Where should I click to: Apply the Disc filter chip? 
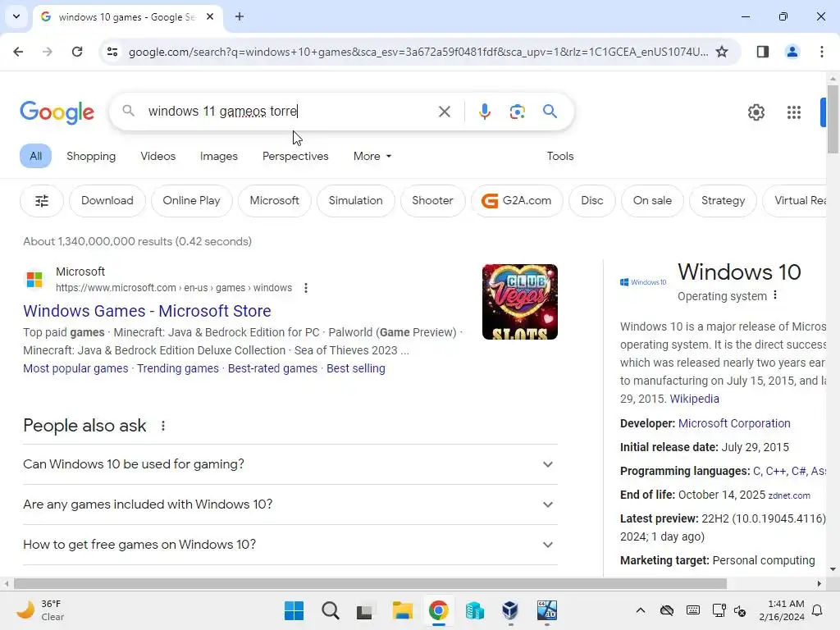point(592,201)
